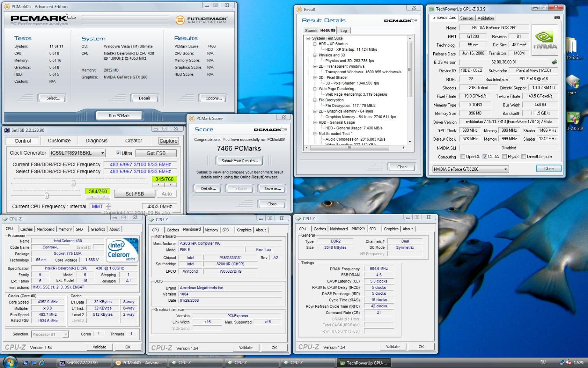Switch to the Diagnosis tab in SetFSB

[x=96, y=141]
